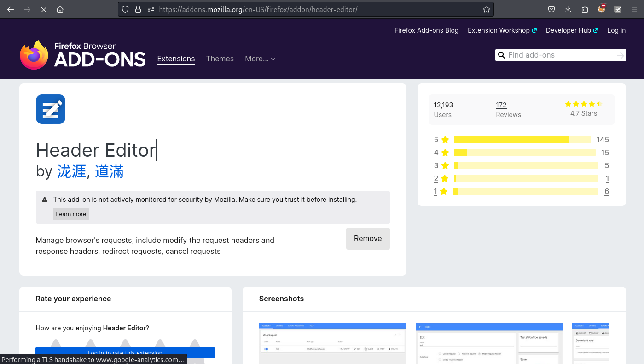Viewport: 644px width, 364px height.
Task: Click the Log in link
Action: click(616, 30)
